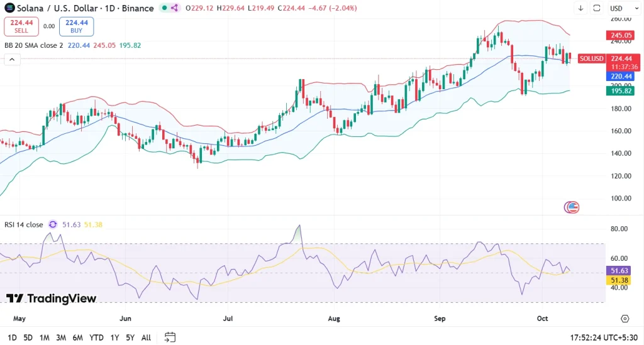Viewport: 644px width, 345px height.
Task: Click the chart settings gear icon
Action: 625,319
